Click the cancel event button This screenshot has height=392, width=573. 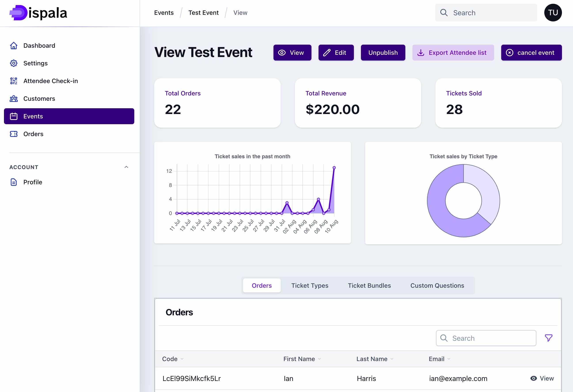pyautogui.click(x=531, y=53)
